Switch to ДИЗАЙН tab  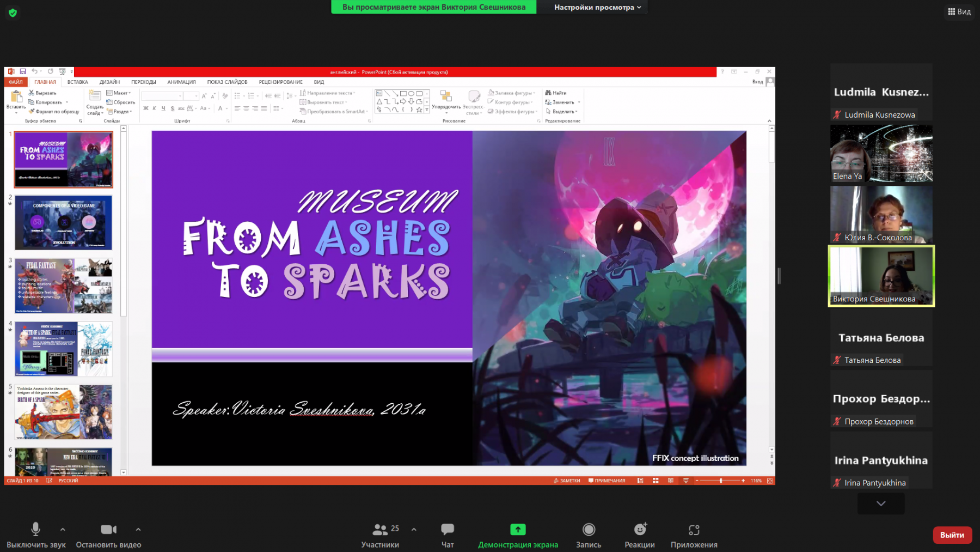click(x=109, y=82)
